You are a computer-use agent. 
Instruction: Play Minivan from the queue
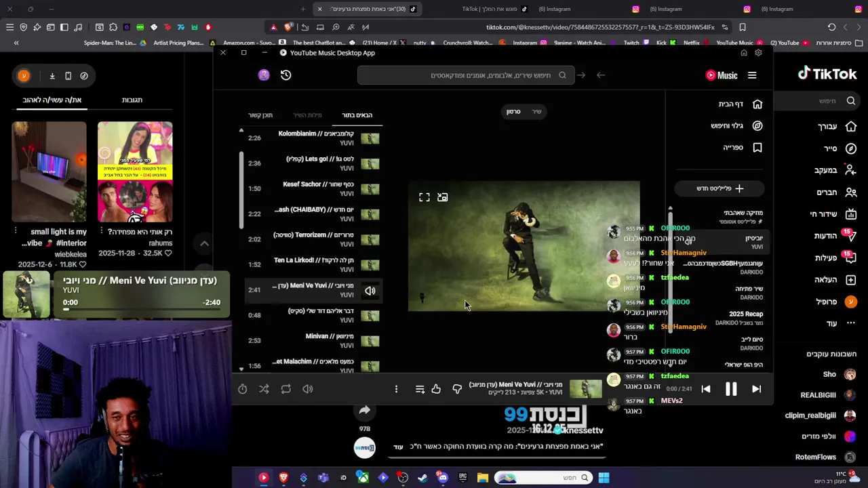click(x=313, y=340)
